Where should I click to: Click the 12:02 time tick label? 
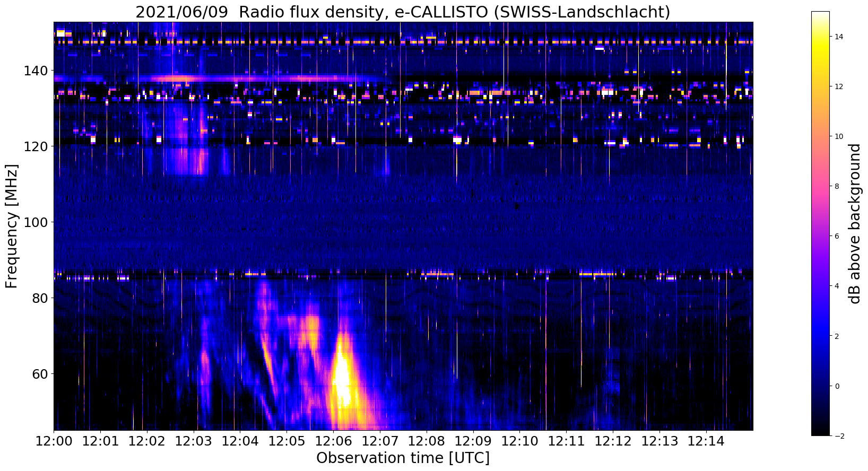point(147,441)
